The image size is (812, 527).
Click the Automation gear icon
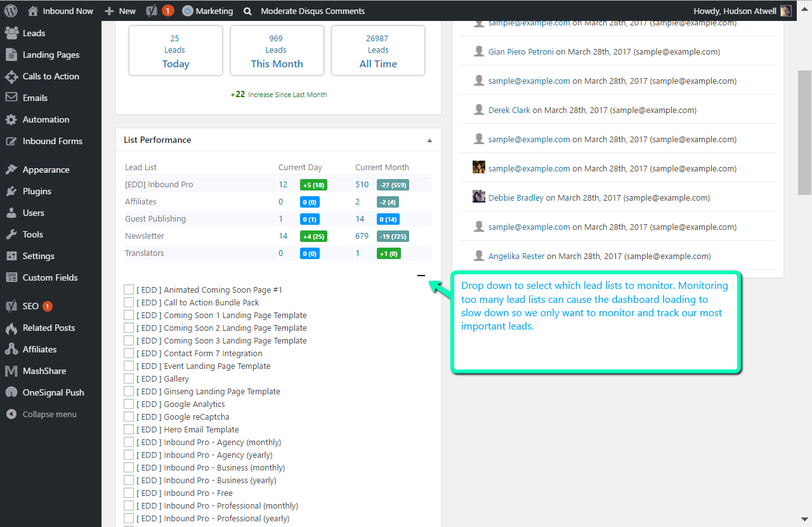(11, 119)
